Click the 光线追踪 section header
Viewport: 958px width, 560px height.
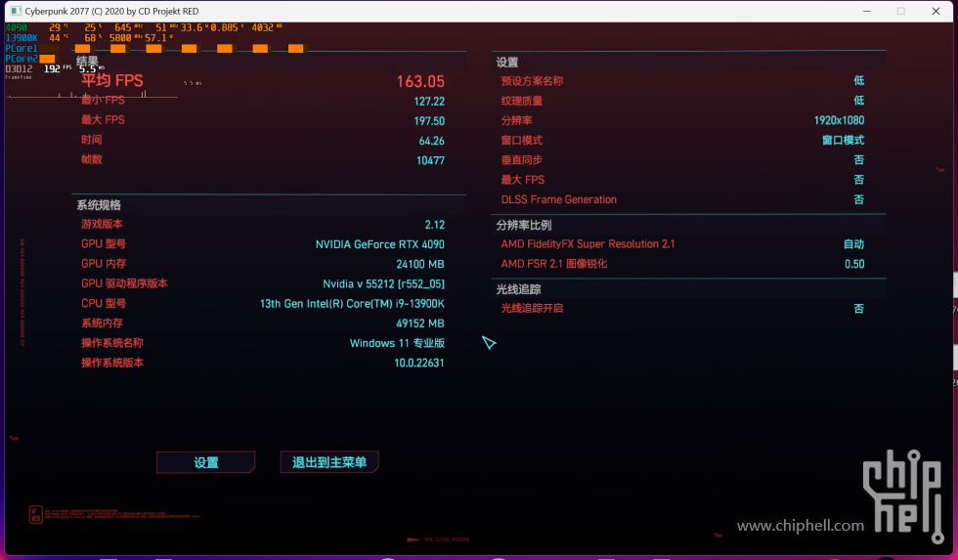[x=518, y=289]
